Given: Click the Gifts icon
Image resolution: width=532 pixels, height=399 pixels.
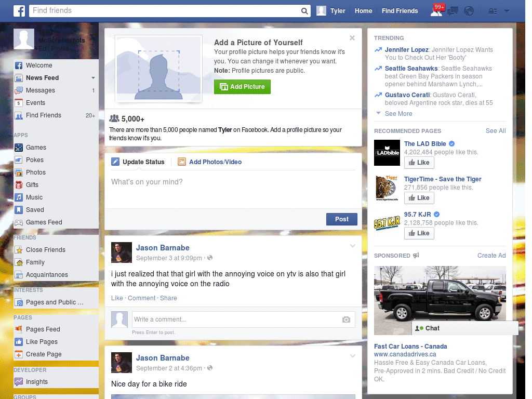Looking at the screenshot, I should [x=19, y=185].
